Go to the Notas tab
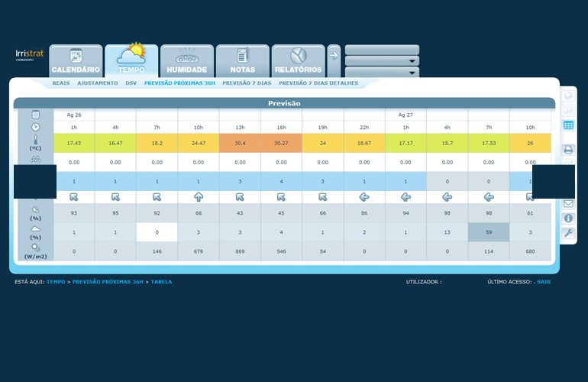Viewport: 588px width, 382px height. (x=242, y=61)
